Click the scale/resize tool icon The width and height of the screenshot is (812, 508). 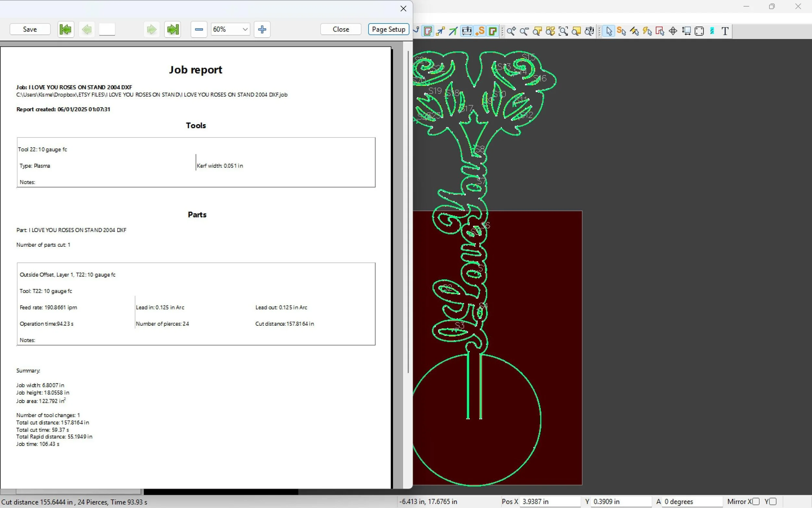point(686,31)
